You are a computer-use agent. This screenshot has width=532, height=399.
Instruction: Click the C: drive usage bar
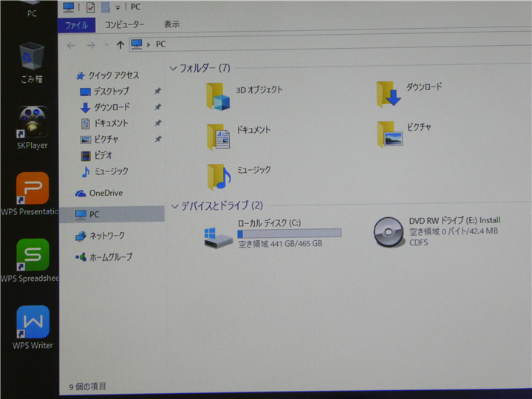click(290, 233)
